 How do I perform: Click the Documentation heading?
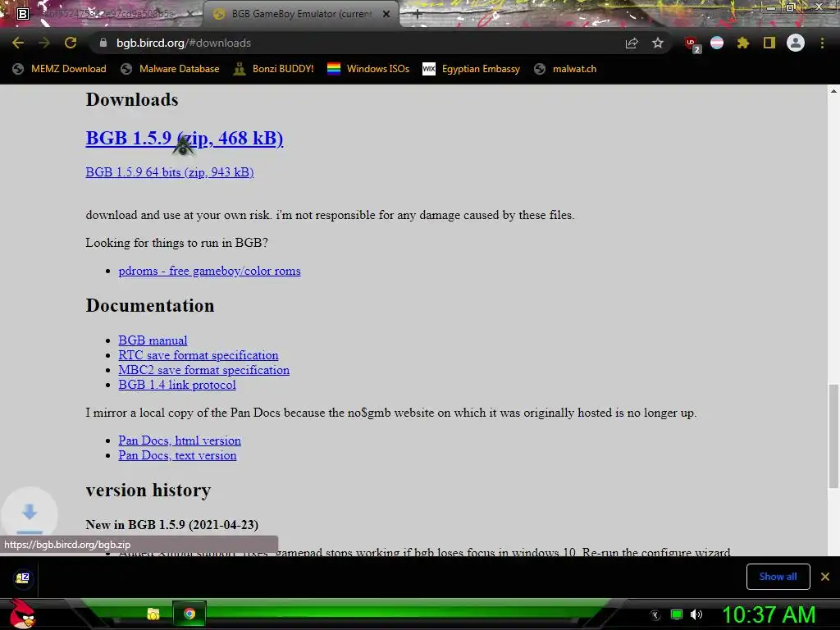coord(150,305)
